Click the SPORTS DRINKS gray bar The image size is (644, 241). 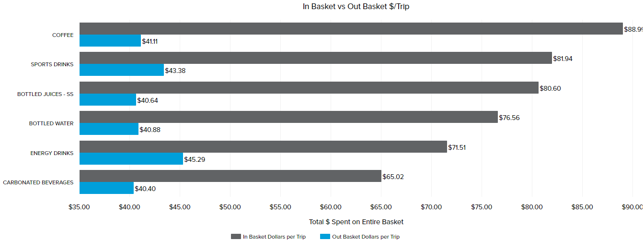point(315,58)
